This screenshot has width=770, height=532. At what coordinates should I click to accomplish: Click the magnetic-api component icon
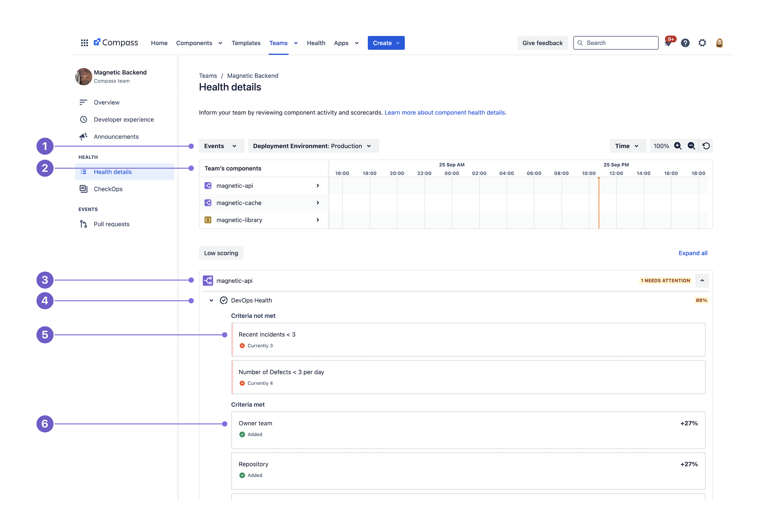pyautogui.click(x=208, y=280)
